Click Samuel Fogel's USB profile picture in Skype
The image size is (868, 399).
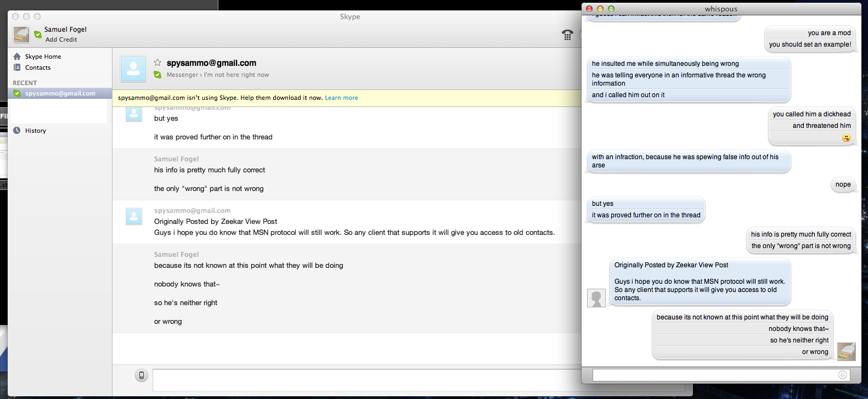[x=21, y=35]
